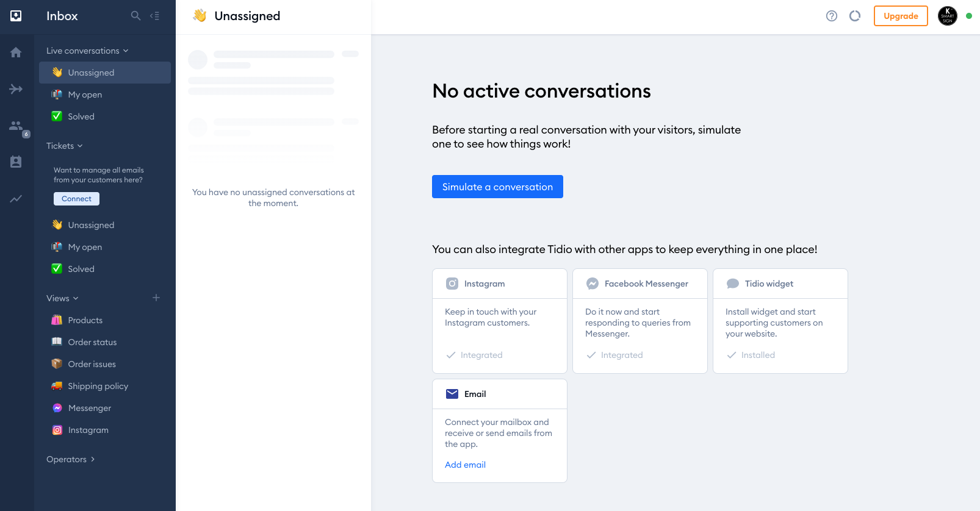The height and width of the screenshot is (511, 980).
Task: Open the Visitors people icon
Action: tap(16, 126)
